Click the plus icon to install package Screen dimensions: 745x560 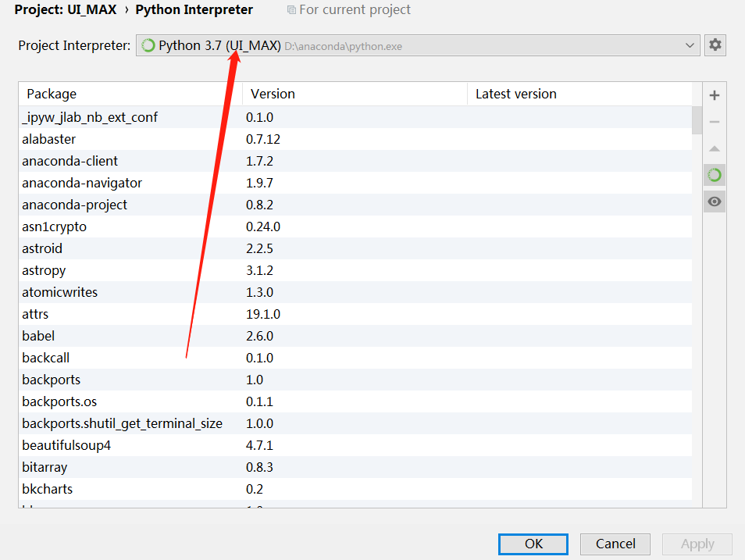coord(714,95)
